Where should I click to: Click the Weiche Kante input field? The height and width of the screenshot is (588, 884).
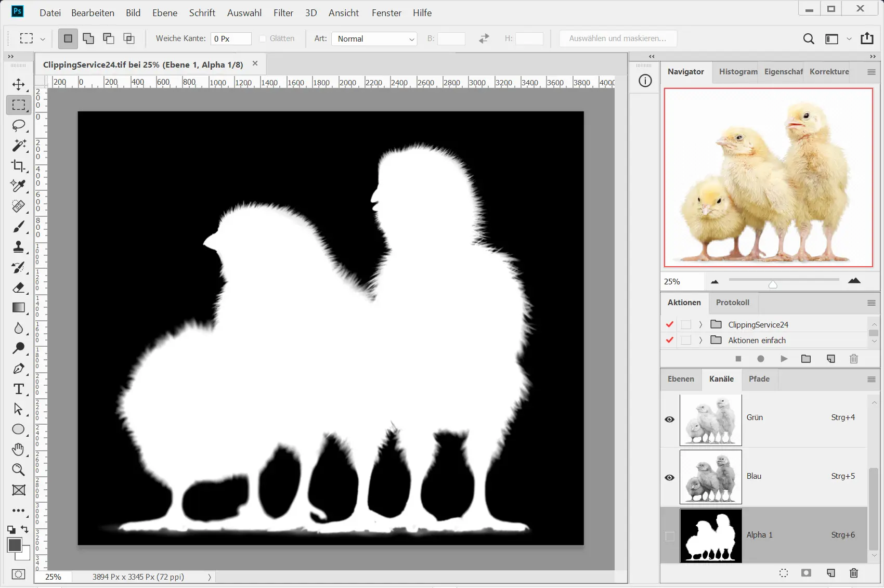230,38
